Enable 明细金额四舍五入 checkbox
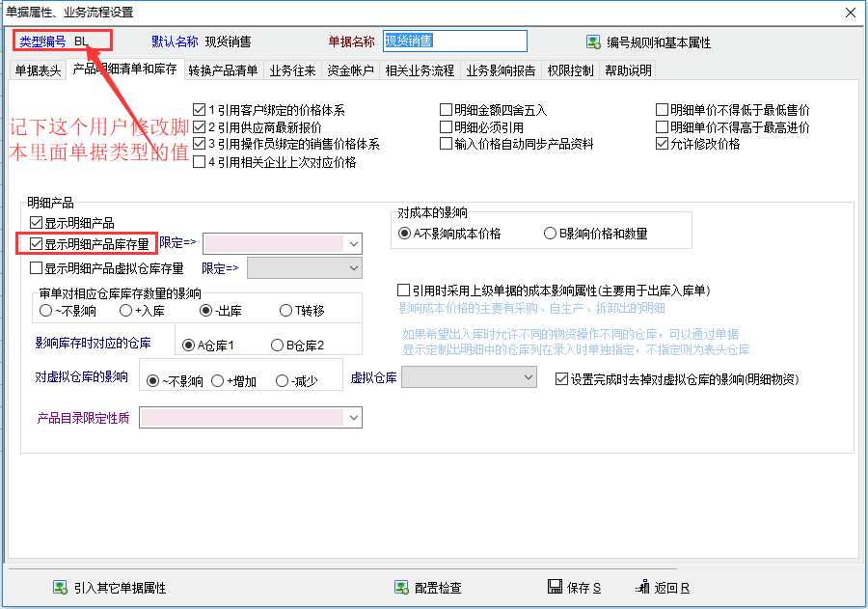 pyautogui.click(x=447, y=110)
